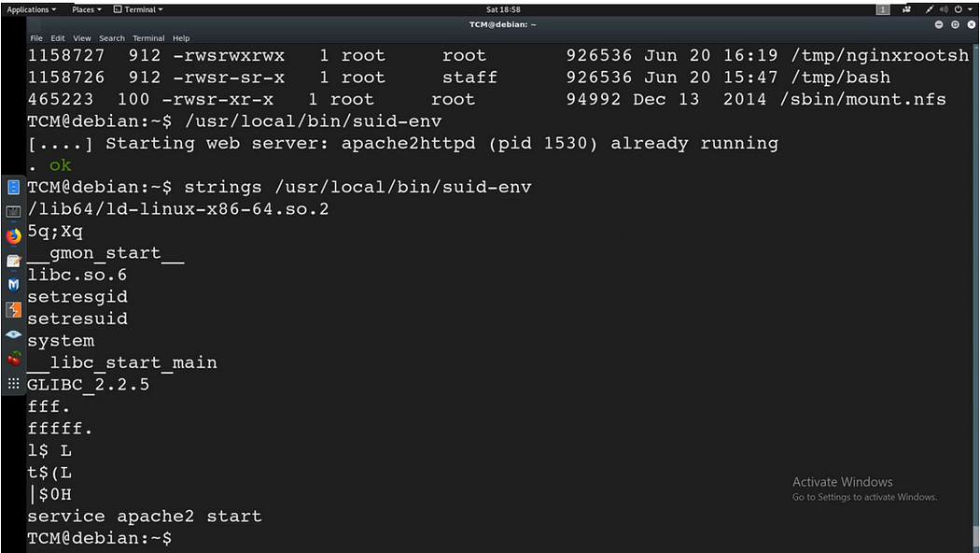The height and width of the screenshot is (553, 980).
Task: Click the terminal icon in the dock
Action: pos(13,211)
